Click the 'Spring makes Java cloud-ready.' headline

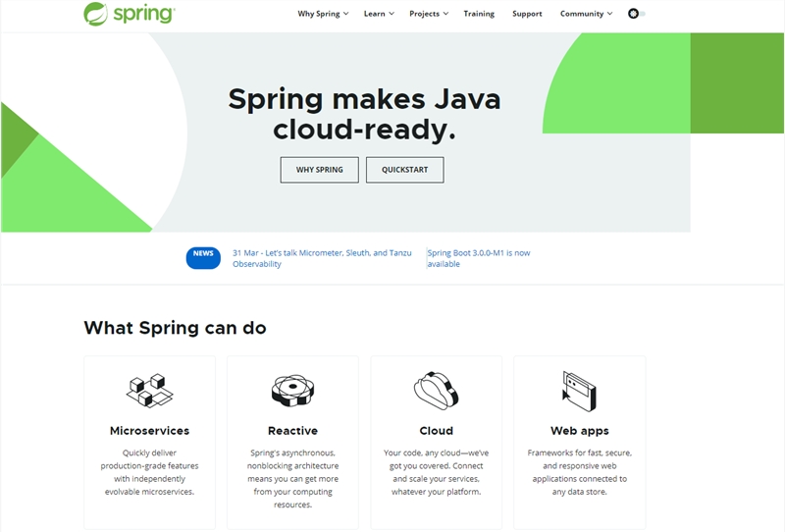click(364, 114)
